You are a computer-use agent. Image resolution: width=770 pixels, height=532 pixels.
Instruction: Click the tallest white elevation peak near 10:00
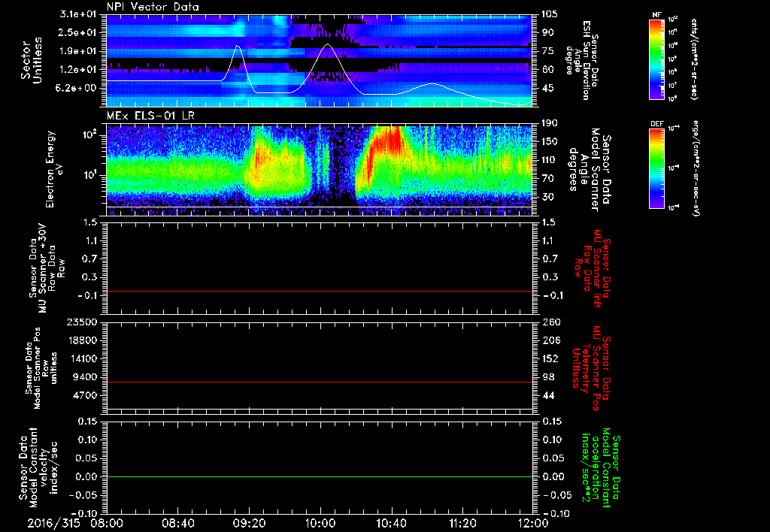point(328,44)
